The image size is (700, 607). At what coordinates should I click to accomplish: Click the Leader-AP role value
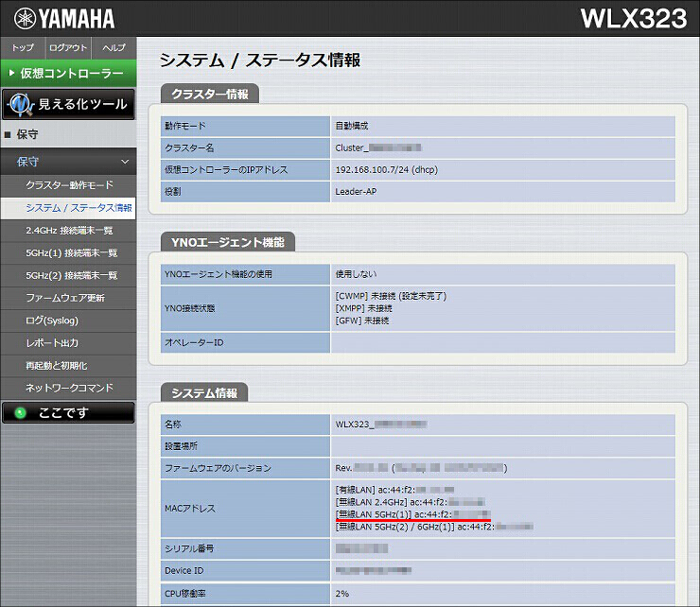click(356, 192)
